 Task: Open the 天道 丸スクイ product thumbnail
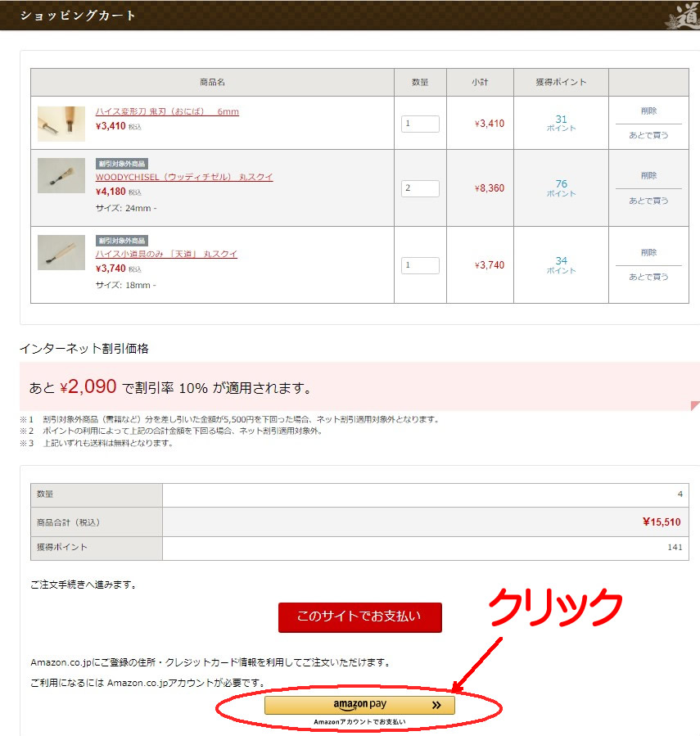[x=61, y=252]
